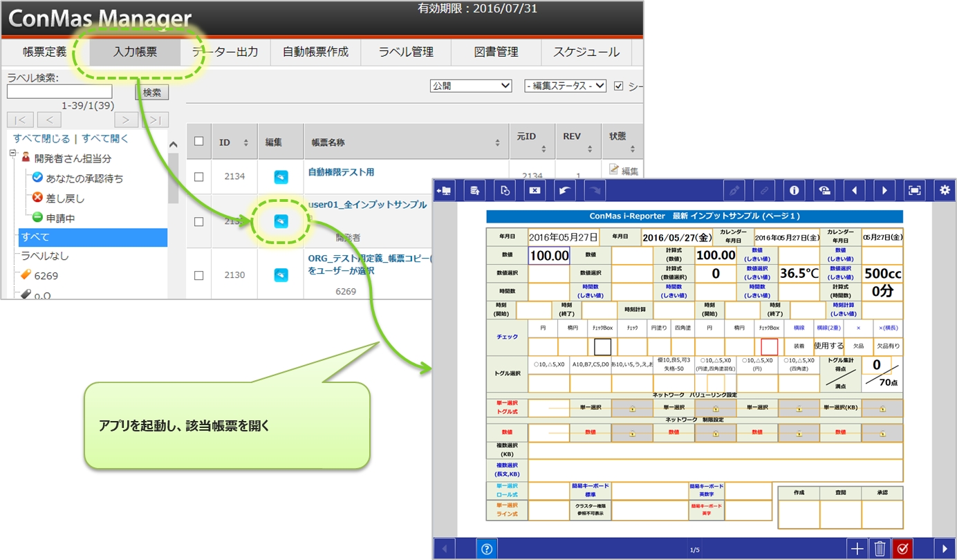Click the すべて閉じる link
The height and width of the screenshot is (560, 957).
point(41,138)
